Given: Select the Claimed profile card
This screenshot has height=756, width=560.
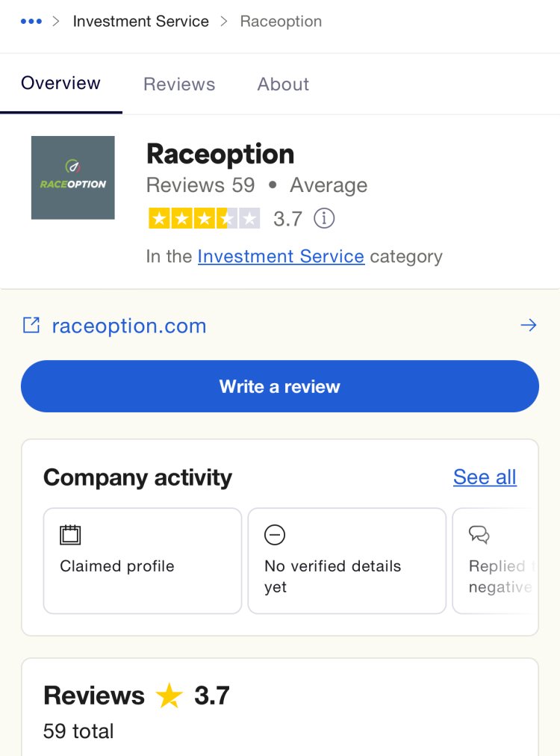Looking at the screenshot, I should point(143,561).
